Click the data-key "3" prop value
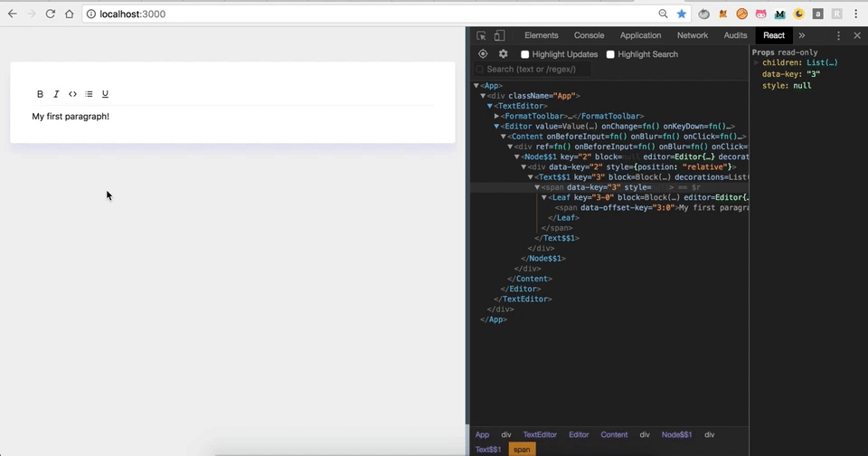Viewport: 868px width, 456px height. coord(813,74)
